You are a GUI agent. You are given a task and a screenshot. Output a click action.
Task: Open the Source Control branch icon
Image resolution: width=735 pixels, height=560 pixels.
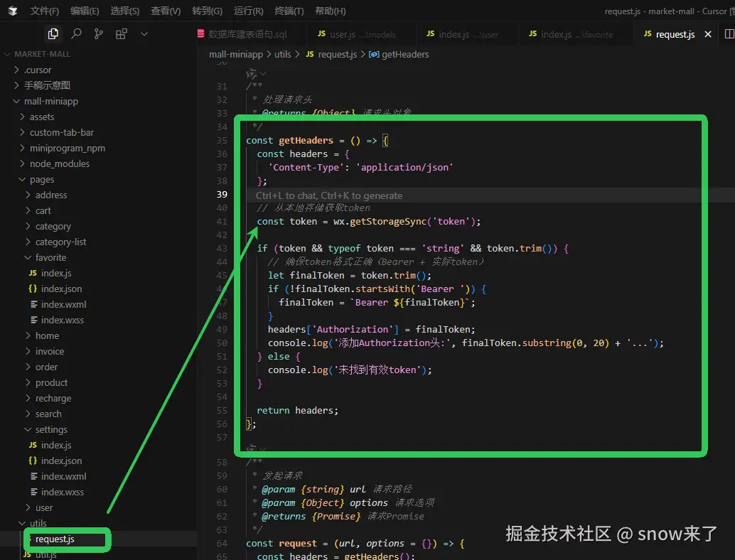(x=98, y=33)
